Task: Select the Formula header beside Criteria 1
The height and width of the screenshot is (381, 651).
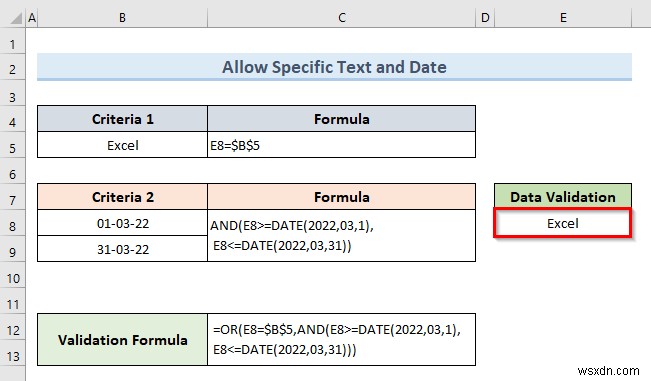Action: point(341,119)
